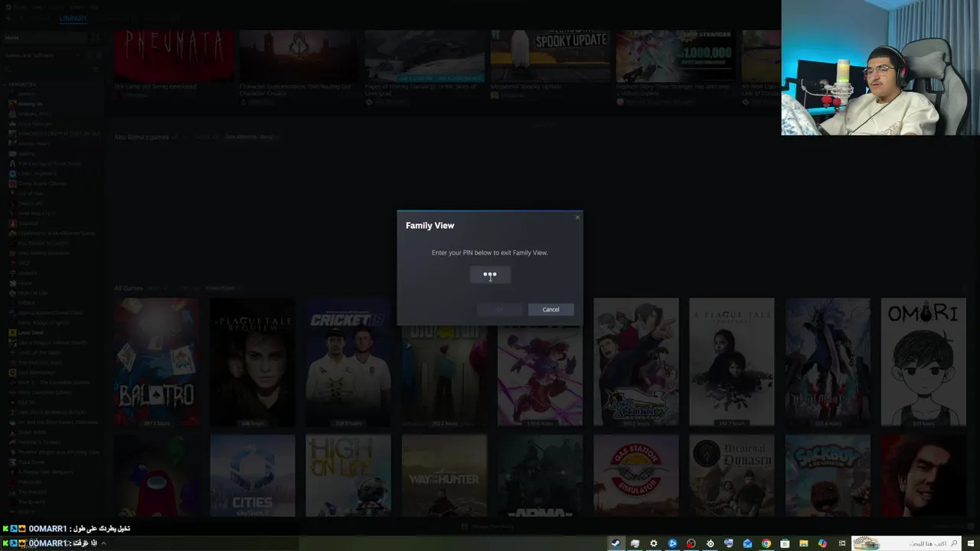
Task: Open the Hours Played sort dropdown
Action: [222, 289]
